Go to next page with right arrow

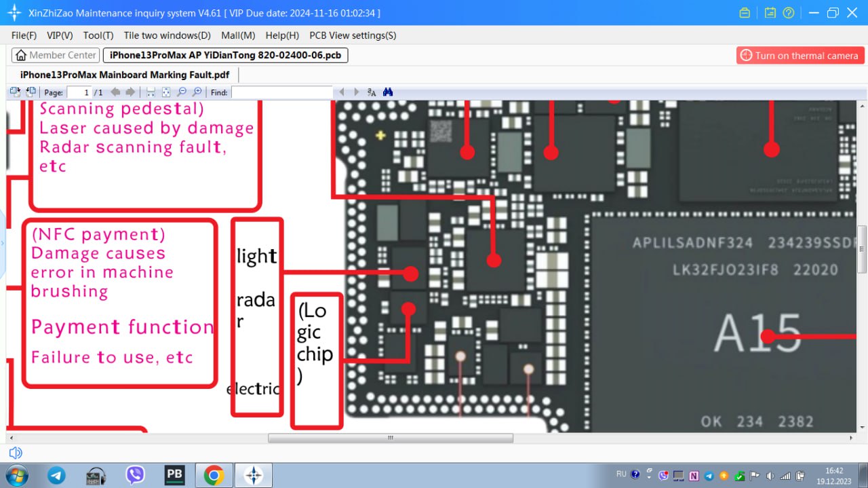[130, 92]
